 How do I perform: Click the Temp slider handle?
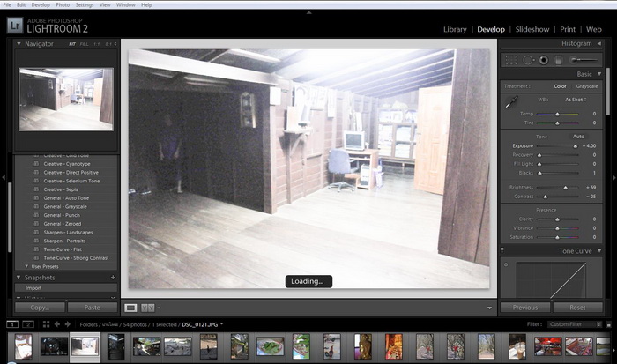[557, 114]
